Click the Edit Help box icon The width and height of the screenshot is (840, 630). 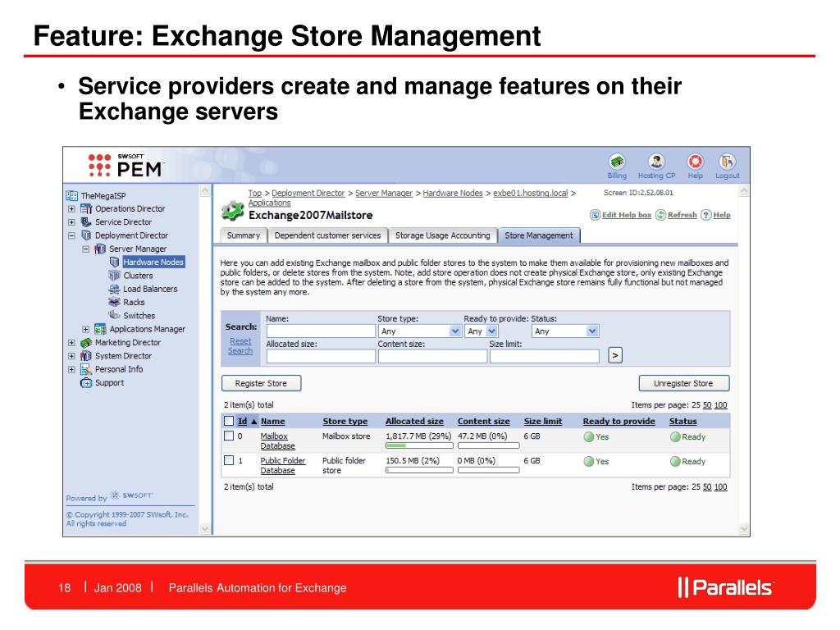pyautogui.click(x=595, y=215)
